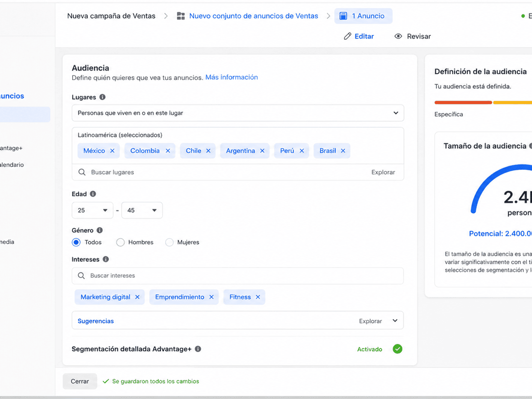Remove Fitness interest chip
The width and height of the screenshot is (532, 399).
click(x=258, y=297)
